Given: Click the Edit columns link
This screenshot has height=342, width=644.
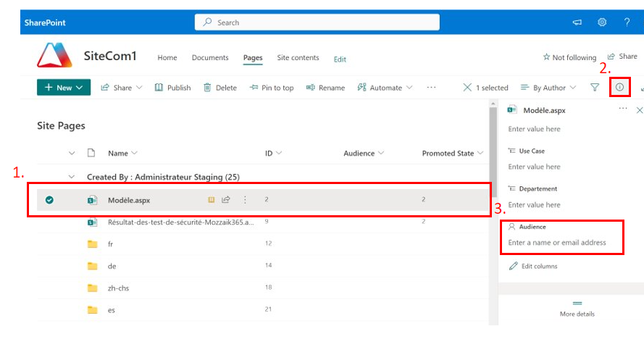Looking at the screenshot, I should pyautogui.click(x=539, y=266).
